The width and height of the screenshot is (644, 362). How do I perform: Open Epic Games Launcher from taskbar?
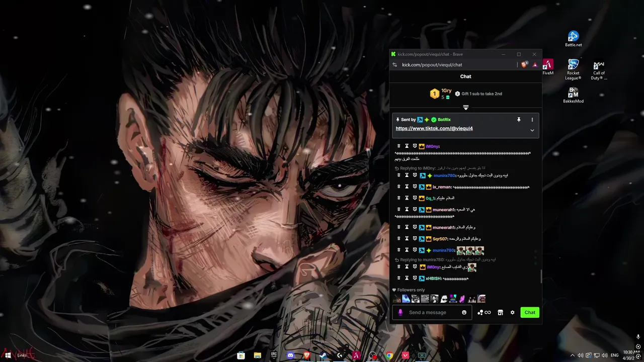(x=274, y=355)
